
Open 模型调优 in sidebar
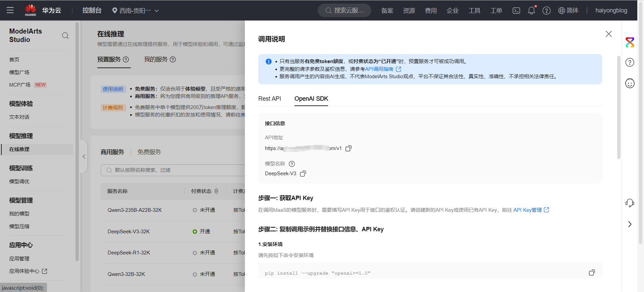point(19,182)
